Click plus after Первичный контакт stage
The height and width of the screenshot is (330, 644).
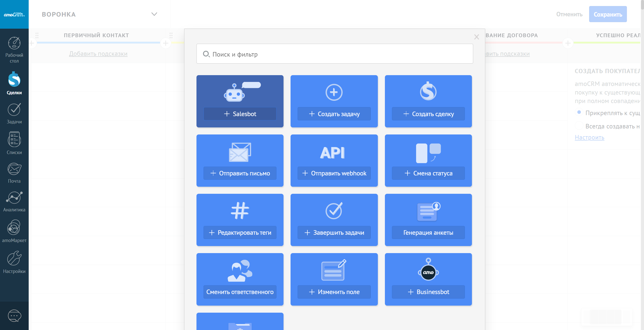coord(166,43)
